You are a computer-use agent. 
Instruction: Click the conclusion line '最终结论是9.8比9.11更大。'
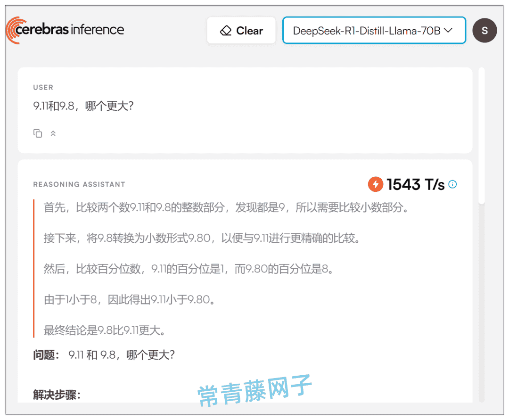point(105,330)
